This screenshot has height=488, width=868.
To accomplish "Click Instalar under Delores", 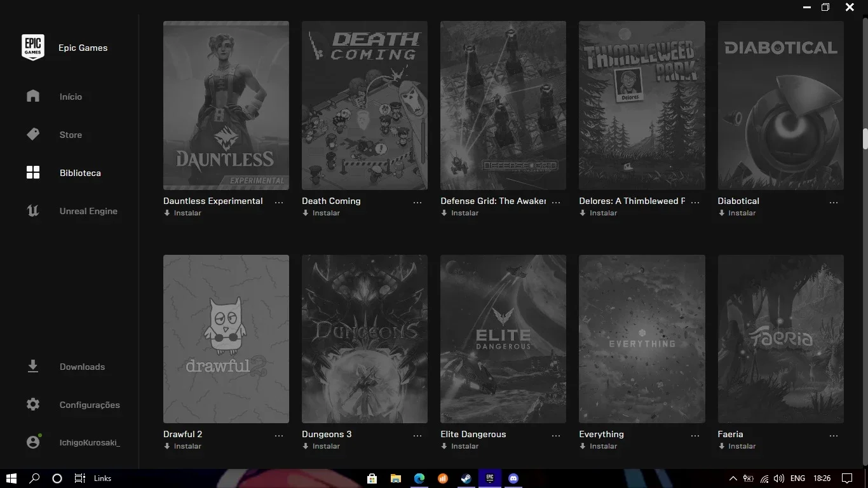I will [598, 213].
